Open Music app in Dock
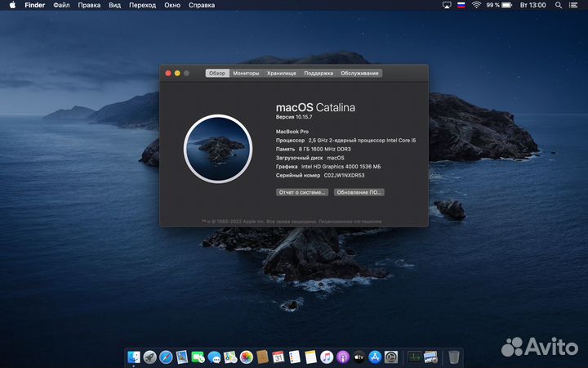The height and width of the screenshot is (368, 588). [327, 357]
